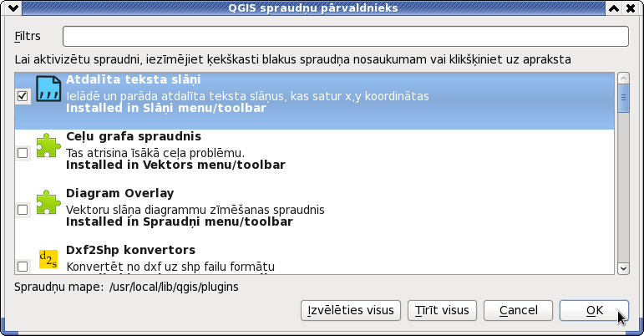644x336 pixels.
Task: Click the Ceļu grafa spraudnis puzzle icon
Action: (48, 145)
